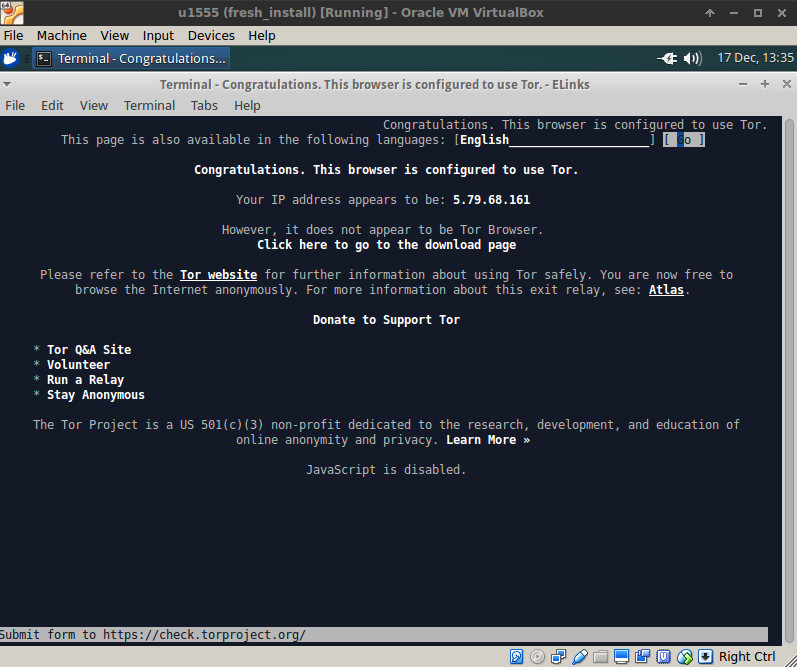Click the Right Ctrl host key label
797x667 pixels.
[747, 656]
